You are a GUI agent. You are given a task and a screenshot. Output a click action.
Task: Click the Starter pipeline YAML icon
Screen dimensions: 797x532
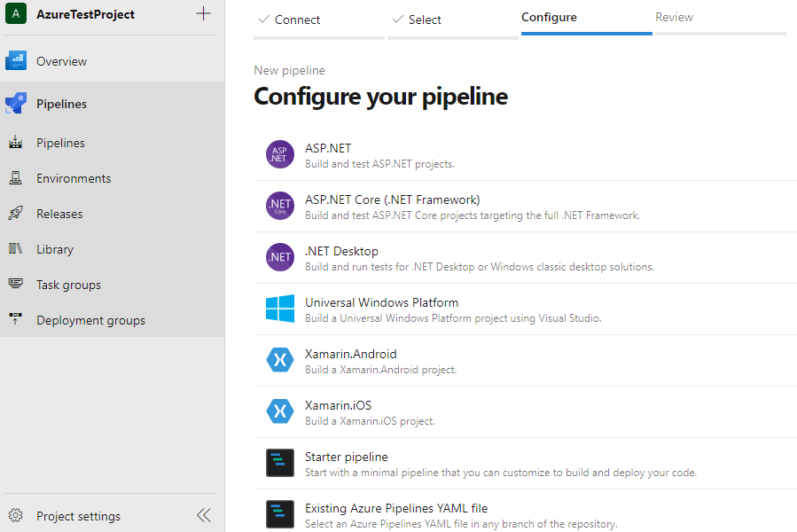pyautogui.click(x=280, y=463)
